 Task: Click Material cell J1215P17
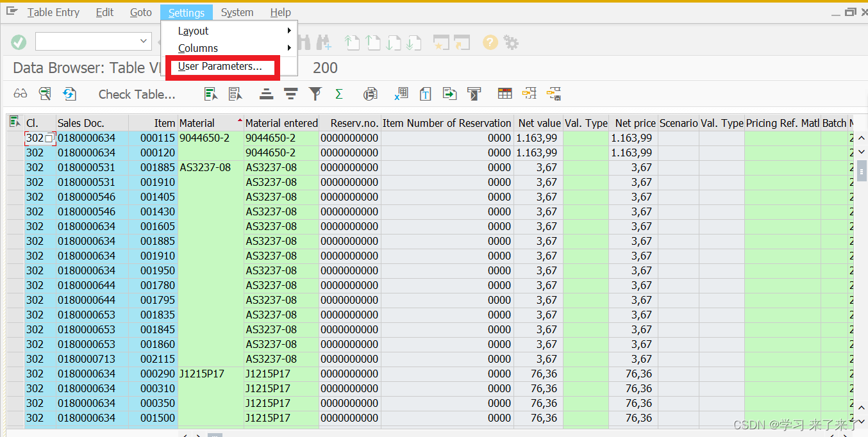pyautogui.click(x=210, y=374)
